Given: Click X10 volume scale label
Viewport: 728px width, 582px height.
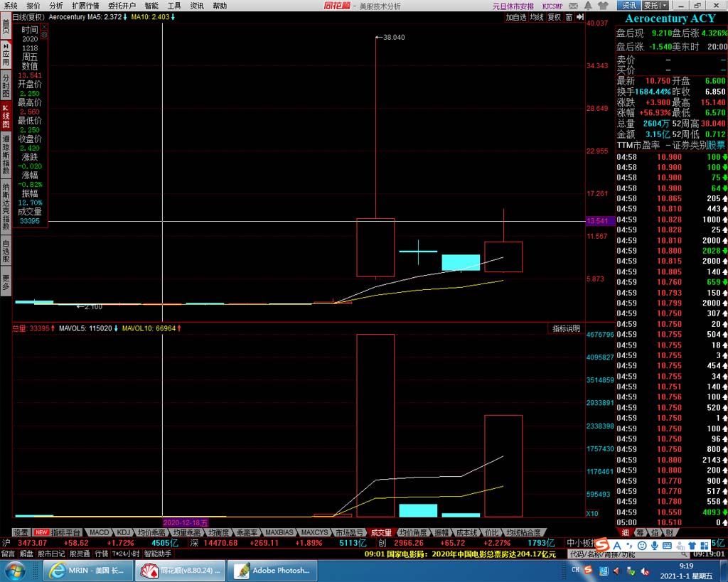Looking at the screenshot, I should 592,514.
